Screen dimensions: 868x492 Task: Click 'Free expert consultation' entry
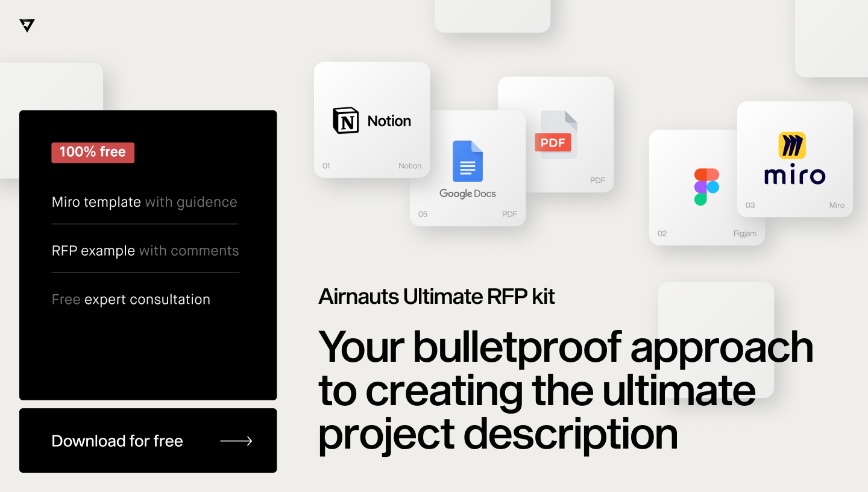click(131, 299)
